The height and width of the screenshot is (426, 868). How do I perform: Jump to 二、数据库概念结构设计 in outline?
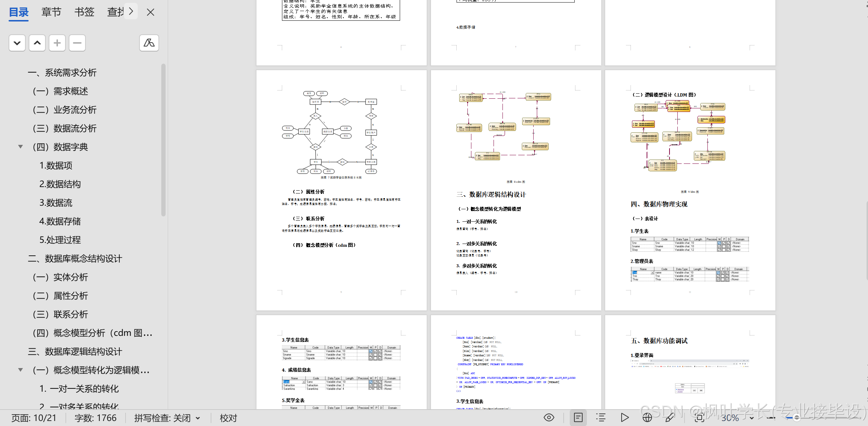(x=75, y=259)
